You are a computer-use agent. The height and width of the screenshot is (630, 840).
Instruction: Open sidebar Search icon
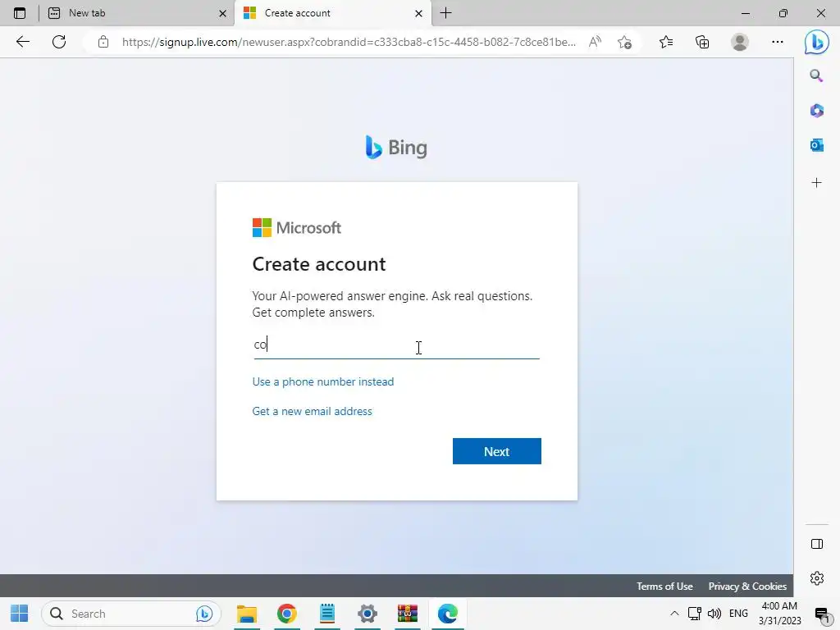click(x=816, y=75)
